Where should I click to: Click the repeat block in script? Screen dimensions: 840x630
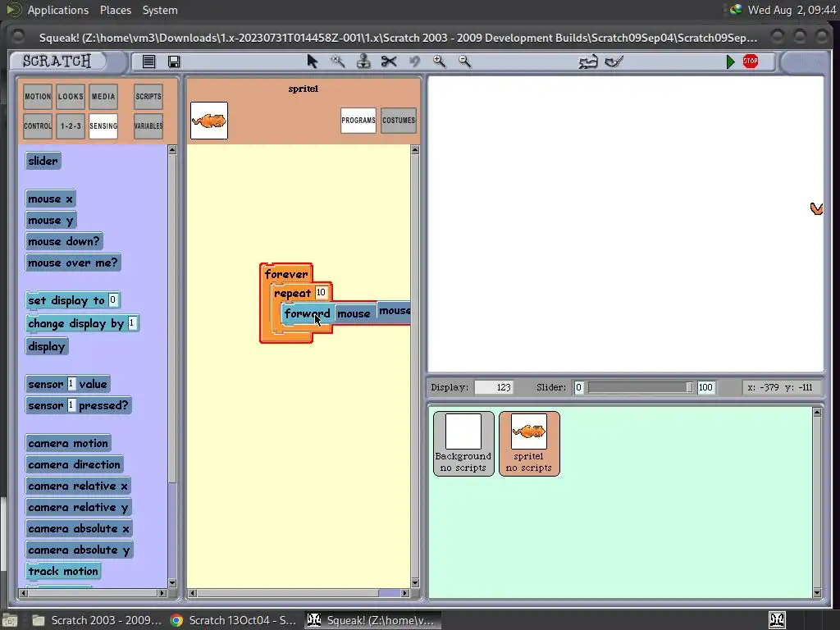click(292, 293)
